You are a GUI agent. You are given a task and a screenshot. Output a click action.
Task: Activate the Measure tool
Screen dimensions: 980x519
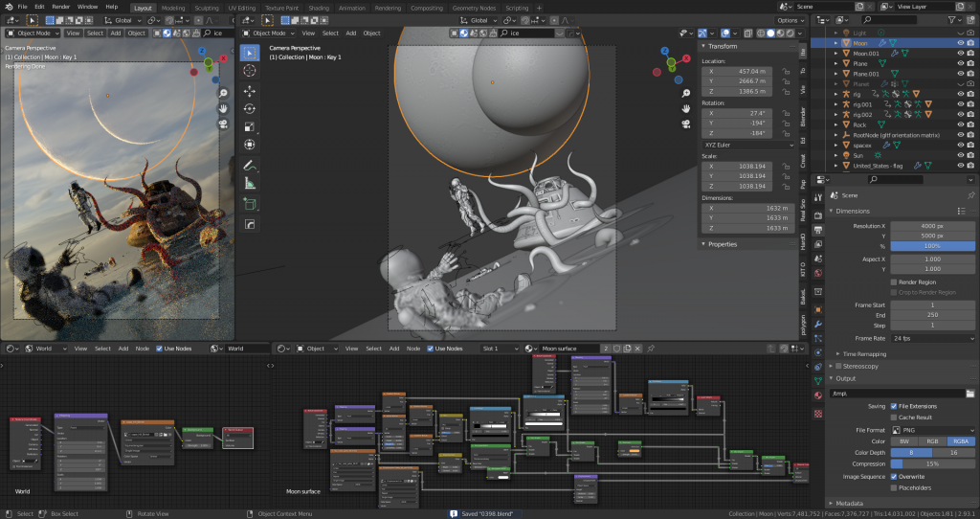tap(250, 183)
